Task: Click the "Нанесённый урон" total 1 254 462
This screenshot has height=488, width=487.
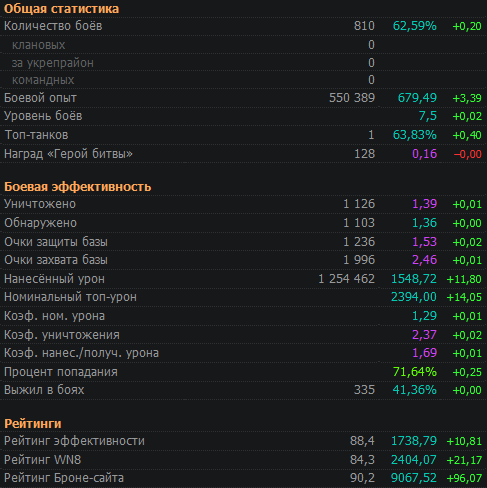Action: (347, 279)
